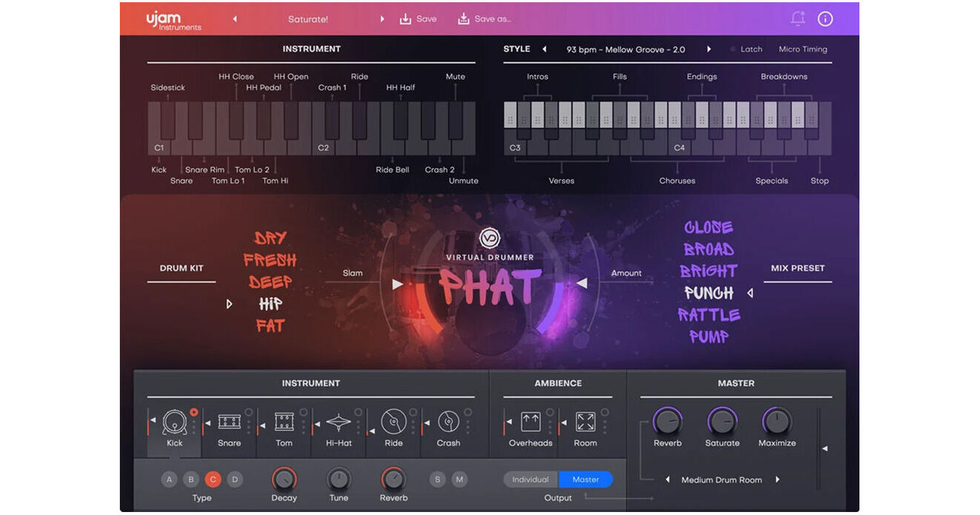Toggle the Hi-Hat channel indicator

point(358,412)
